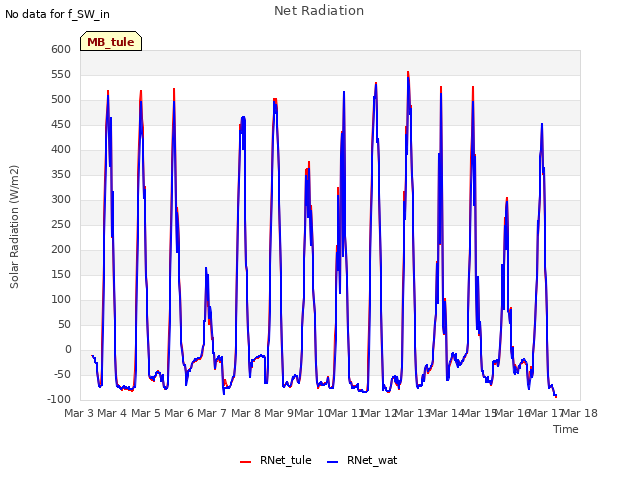This screenshot has width=640, height=480.
Task: Click the Mar 8 x-axis tick label
Action: (246, 413)
